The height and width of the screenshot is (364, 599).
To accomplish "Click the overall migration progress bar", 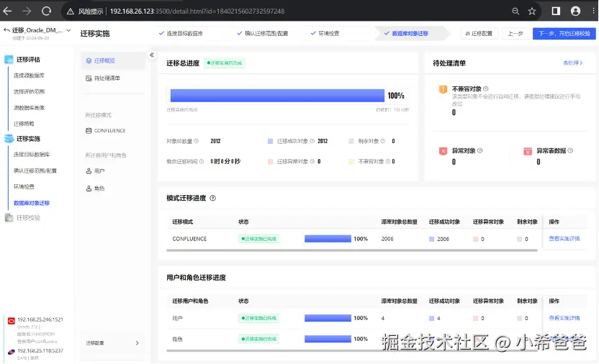I will coord(277,96).
